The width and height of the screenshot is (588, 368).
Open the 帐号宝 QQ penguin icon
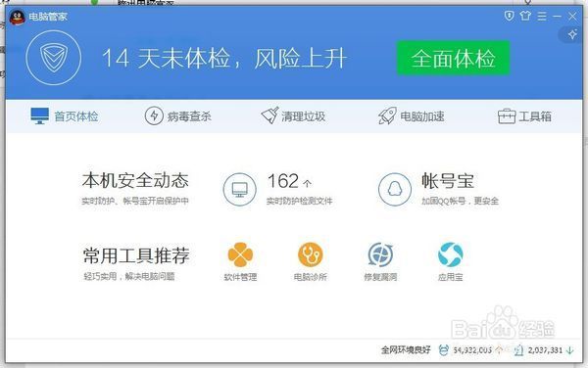pyautogui.click(x=395, y=190)
